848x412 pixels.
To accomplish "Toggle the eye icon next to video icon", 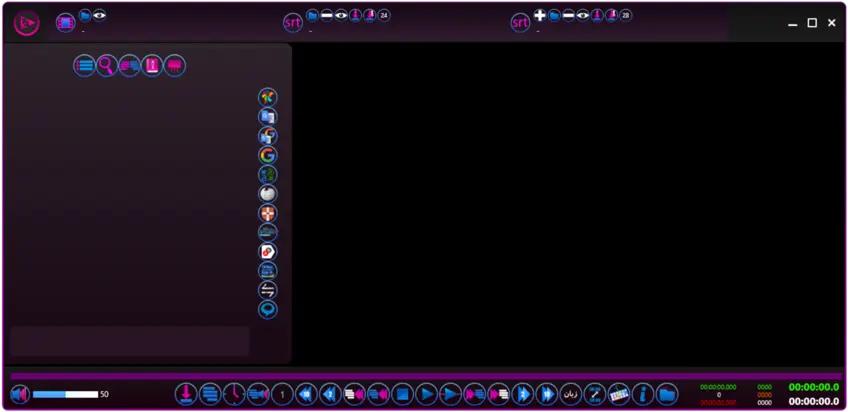I will [x=99, y=15].
